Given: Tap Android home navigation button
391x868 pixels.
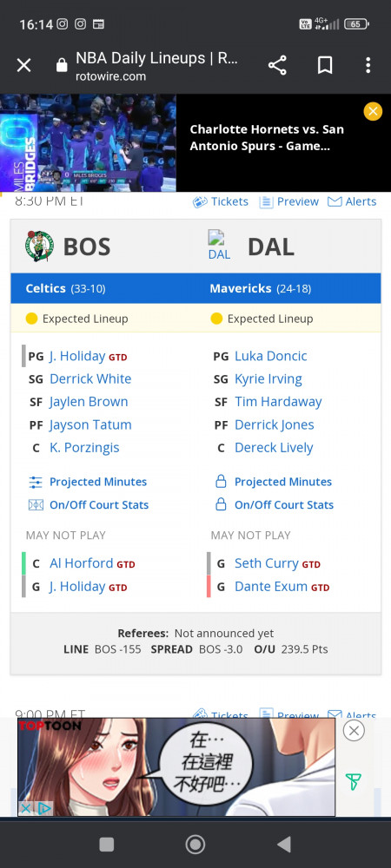Looking at the screenshot, I should 195,845.
